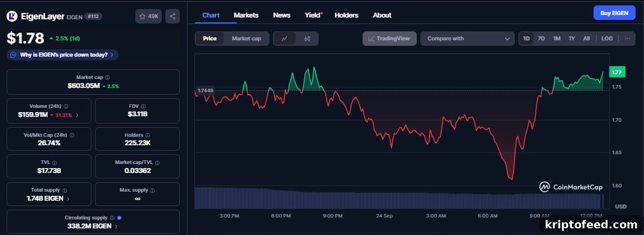The width and height of the screenshot is (644, 235).
Task: Click the $17.73B TVL value
Action: [49, 171]
